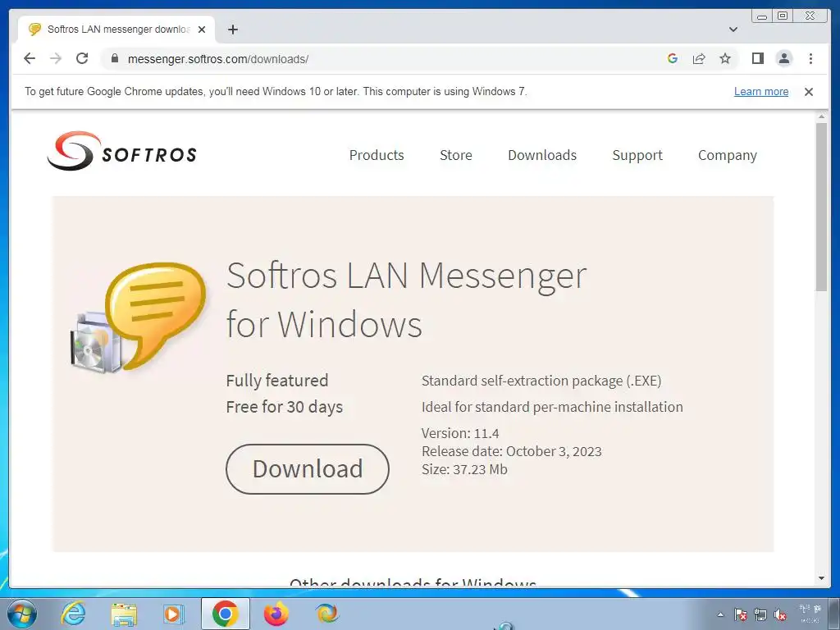Open the Store menu item
840x630 pixels.
[x=456, y=155]
